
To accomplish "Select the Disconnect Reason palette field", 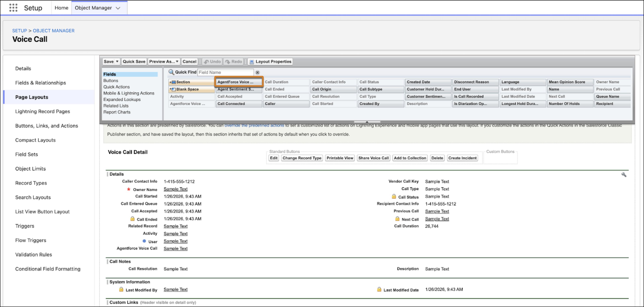I will [x=476, y=82].
